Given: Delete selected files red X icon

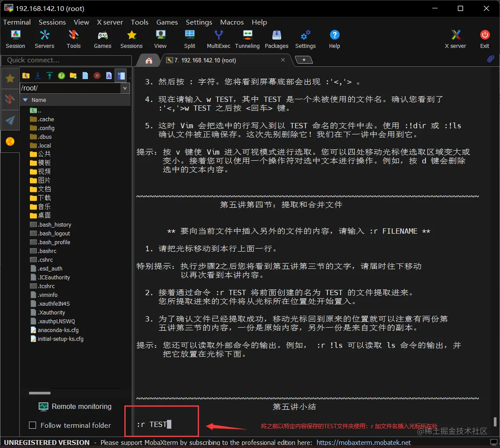Looking at the screenshot, I should 97,76.
